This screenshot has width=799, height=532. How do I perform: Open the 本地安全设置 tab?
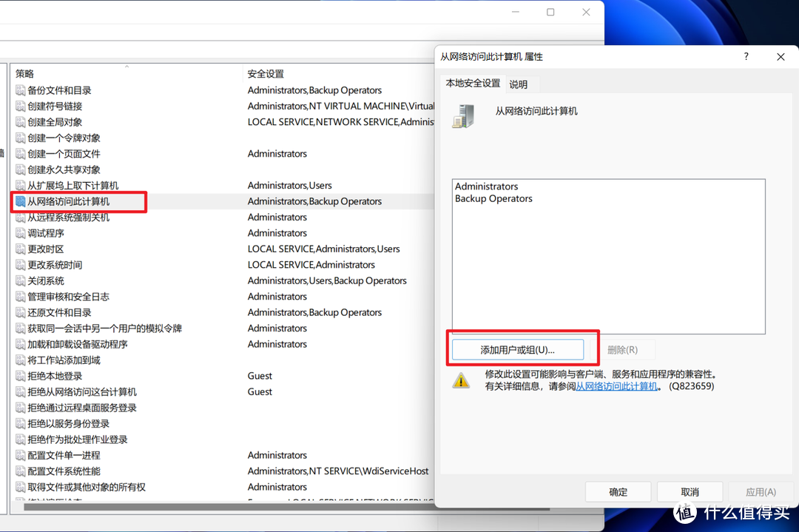coord(473,84)
